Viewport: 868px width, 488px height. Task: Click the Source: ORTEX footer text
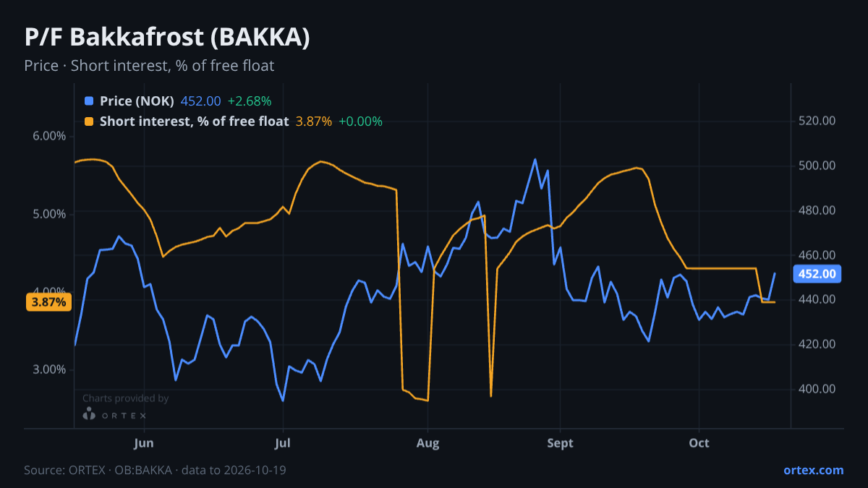click(155, 470)
